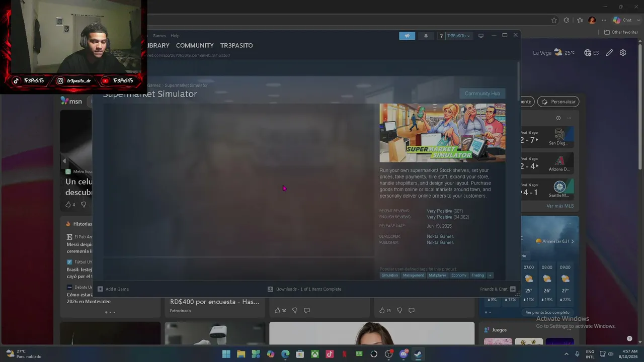Open Microsoft Store from the taskbar
Image resolution: width=644 pixels, height=362 pixels.
(x=300, y=354)
